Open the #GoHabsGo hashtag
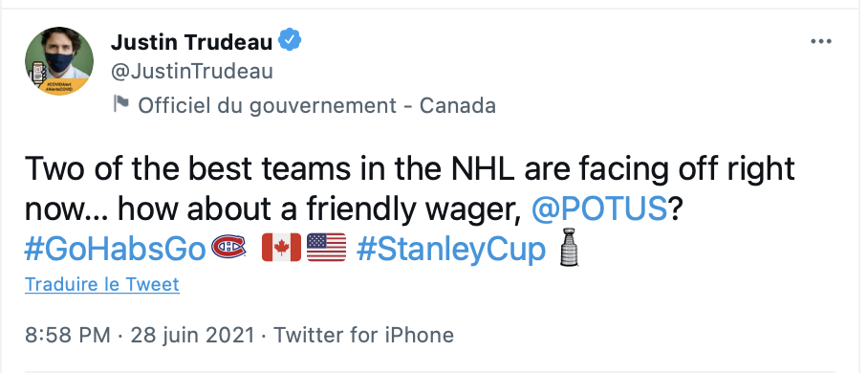868x373 pixels. 115,250
